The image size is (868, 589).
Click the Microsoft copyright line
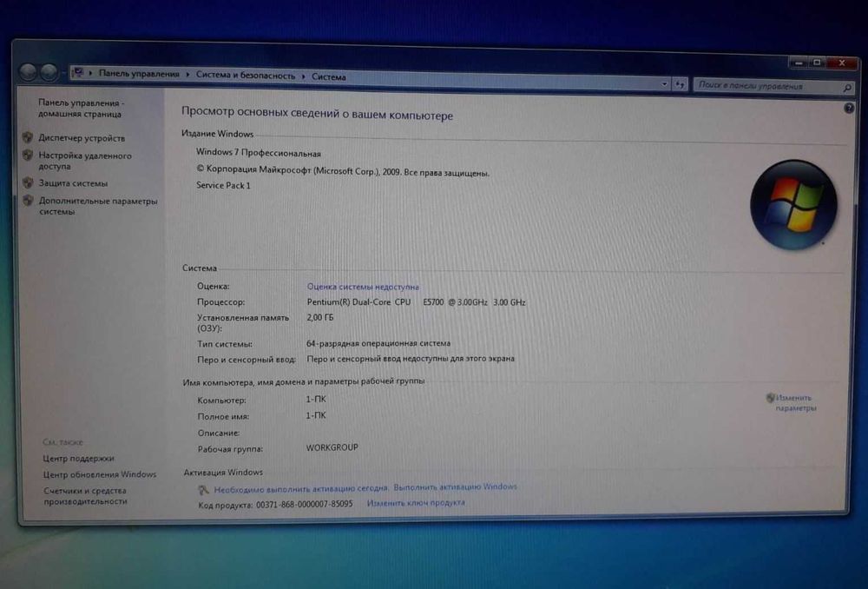click(343, 170)
